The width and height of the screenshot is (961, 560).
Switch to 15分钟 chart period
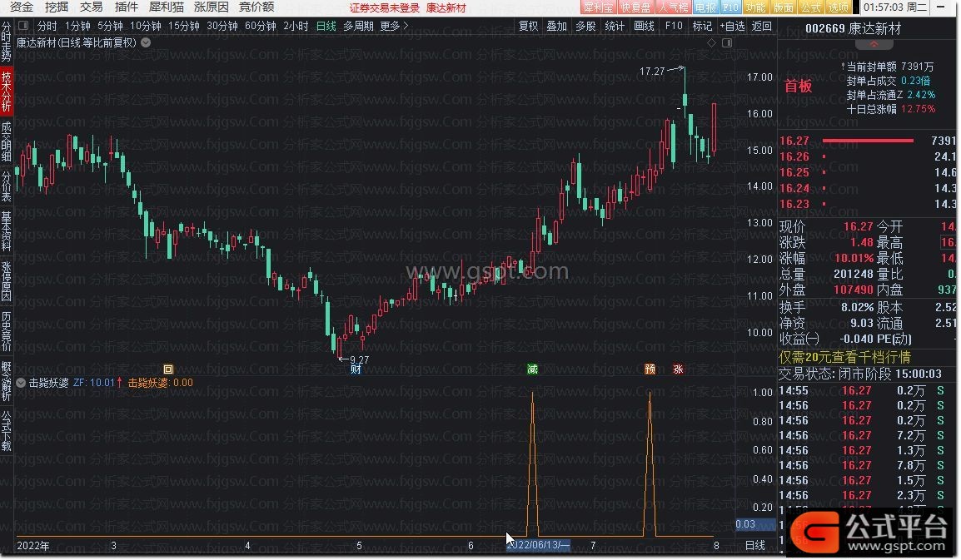pyautogui.click(x=184, y=26)
